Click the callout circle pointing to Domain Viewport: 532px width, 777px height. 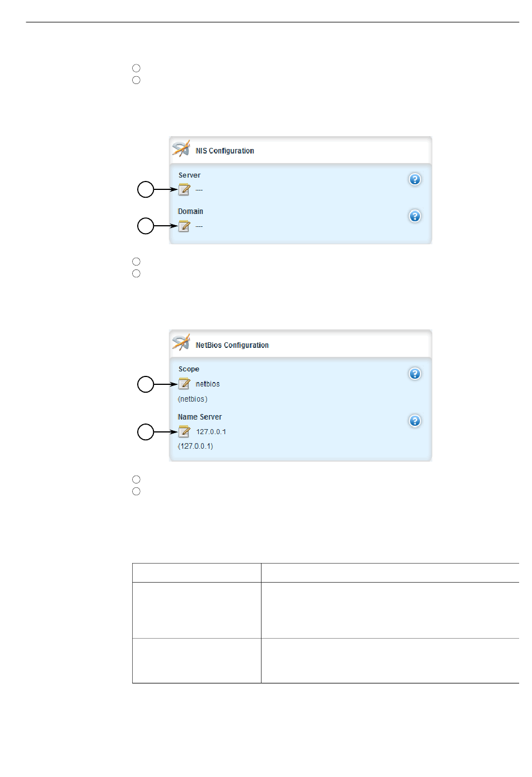pyautogui.click(x=146, y=226)
